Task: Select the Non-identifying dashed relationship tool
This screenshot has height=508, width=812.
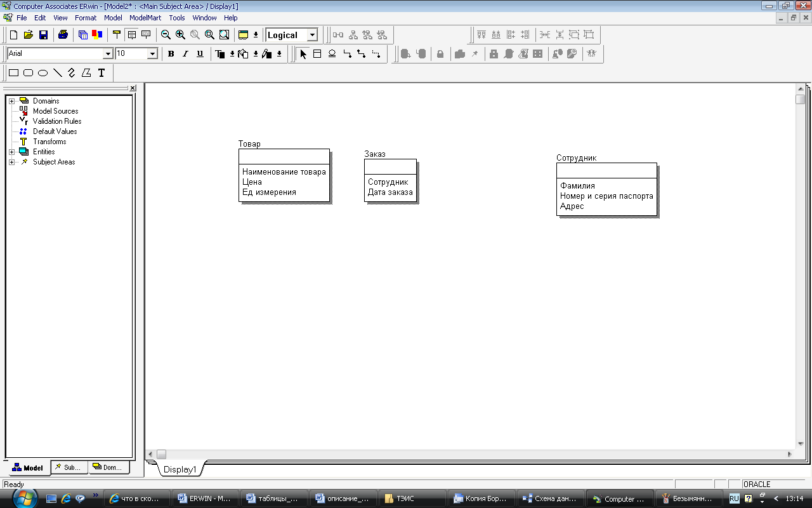Action: tap(376, 54)
